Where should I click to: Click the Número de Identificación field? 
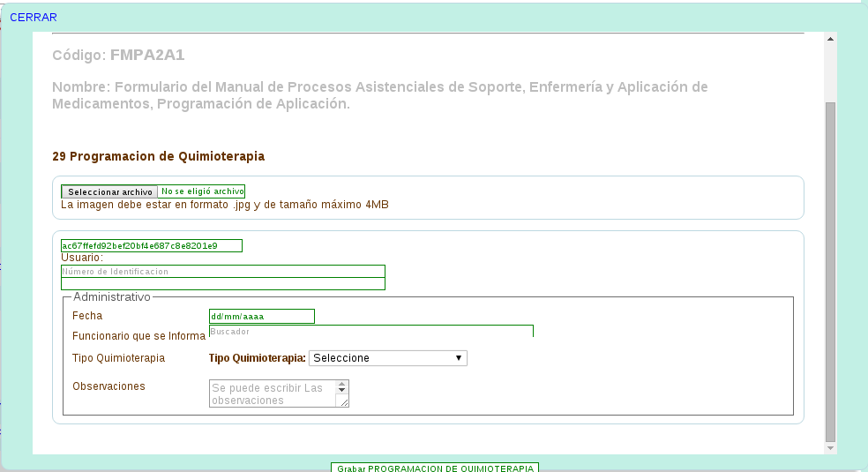tap(222, 272)
